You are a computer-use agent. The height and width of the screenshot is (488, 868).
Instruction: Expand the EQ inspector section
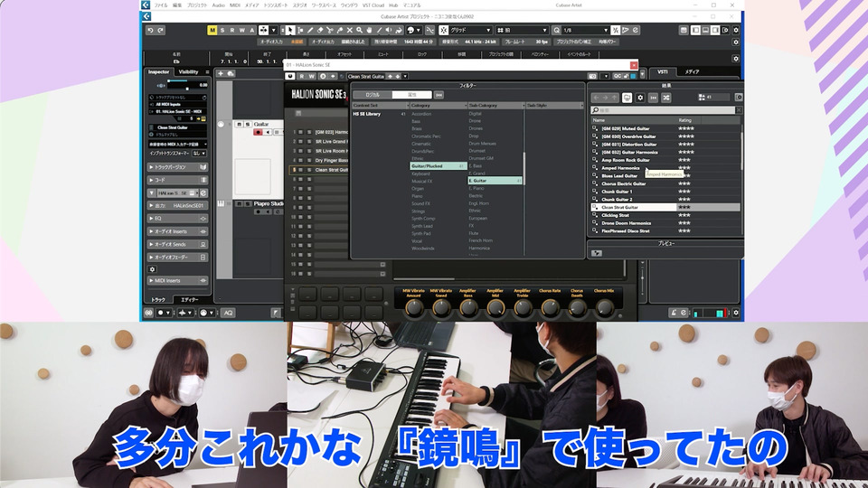[177, 219]
